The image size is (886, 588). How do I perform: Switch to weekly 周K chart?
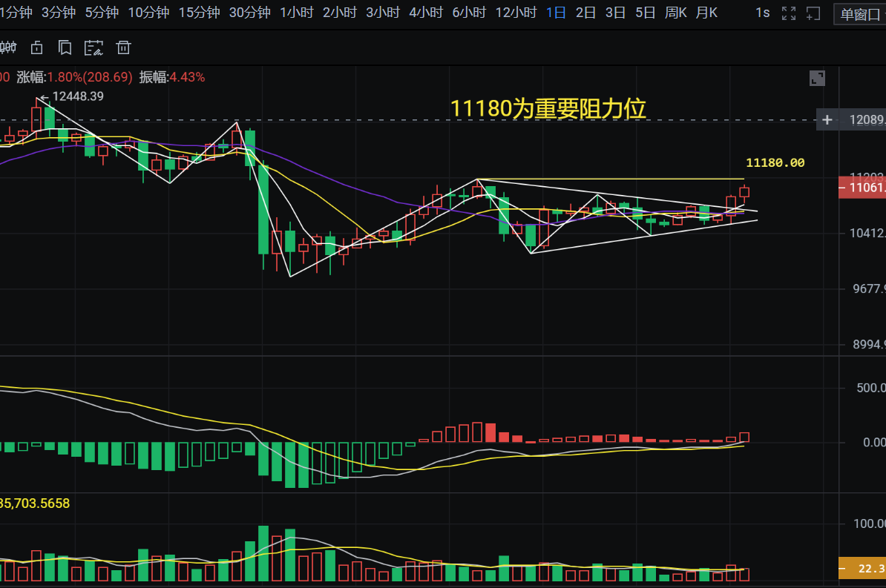(x=676, y=13)
